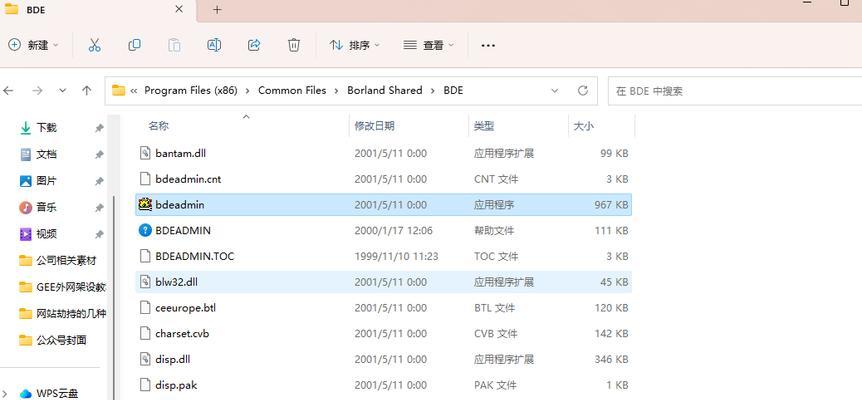Open the 排序 (Sort) dropdown
This screenshot has width=862, height=400.
pyautogui.click(x=355, y=45)
